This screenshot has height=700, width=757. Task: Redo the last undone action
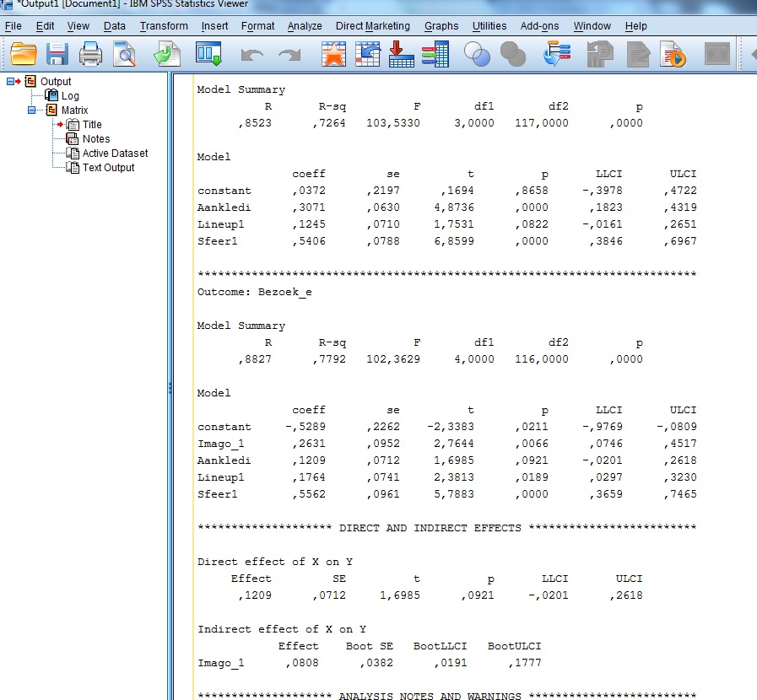(287, 54)
